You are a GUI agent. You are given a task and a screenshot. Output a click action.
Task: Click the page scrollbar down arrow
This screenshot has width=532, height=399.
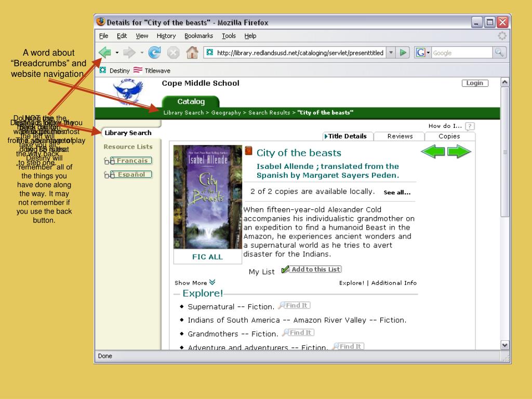pos(505,345)
